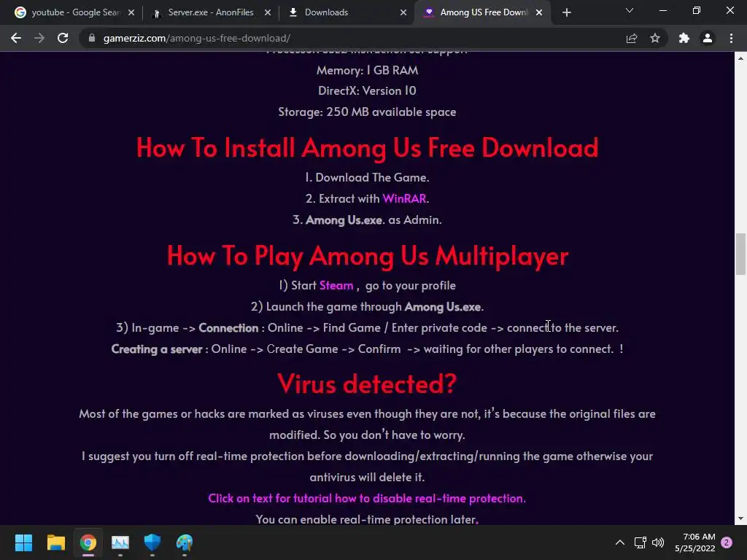This screenshot has height=560, width=747.
Task: Click 'Among Us.exe' in install step 3
Action: pos(344,219)
